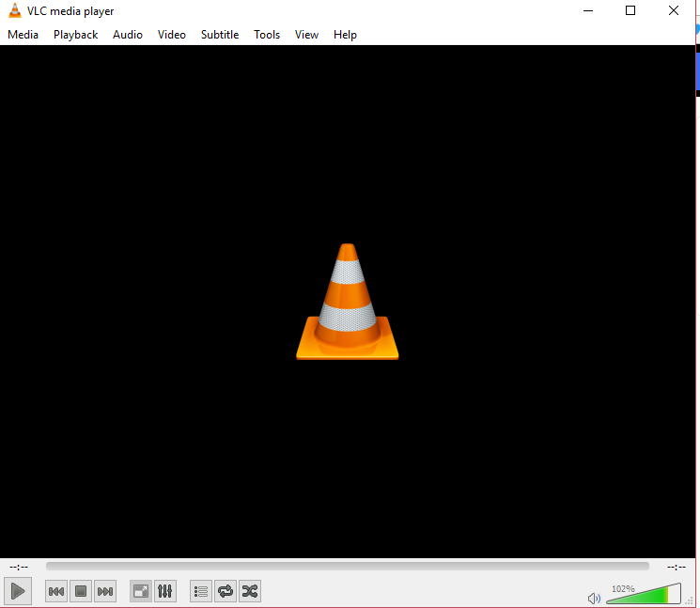This screenshot has width=700, height=608.
Task: Click the window resize grip corner
Action: tap(690, 600)
